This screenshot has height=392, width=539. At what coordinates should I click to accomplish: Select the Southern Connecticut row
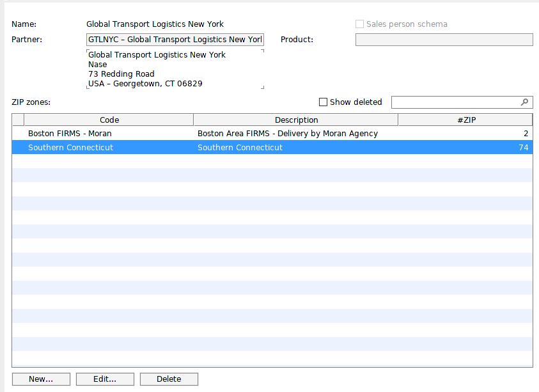(x=272, y=147)
